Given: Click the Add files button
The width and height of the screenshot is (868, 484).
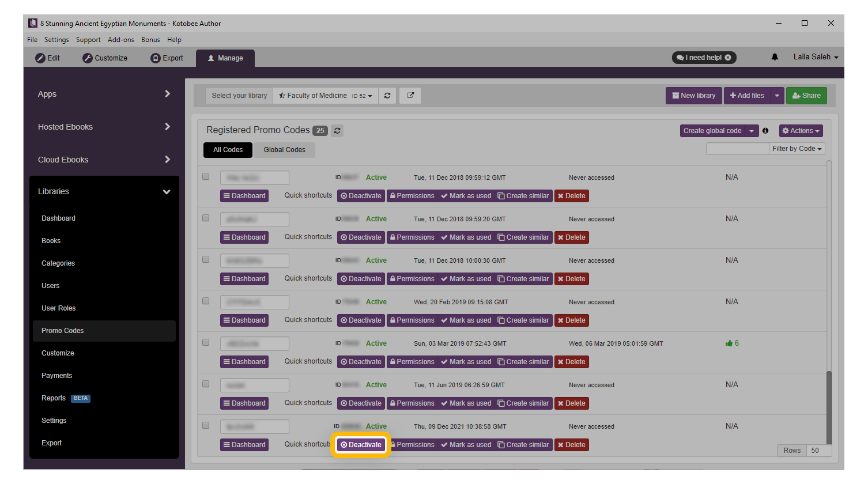Looking at the screenshot, I should coord(747,96).
